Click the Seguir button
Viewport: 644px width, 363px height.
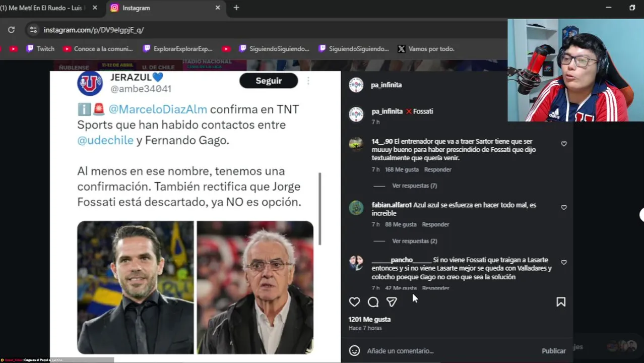pyautogui.click(x=269, y=81)
